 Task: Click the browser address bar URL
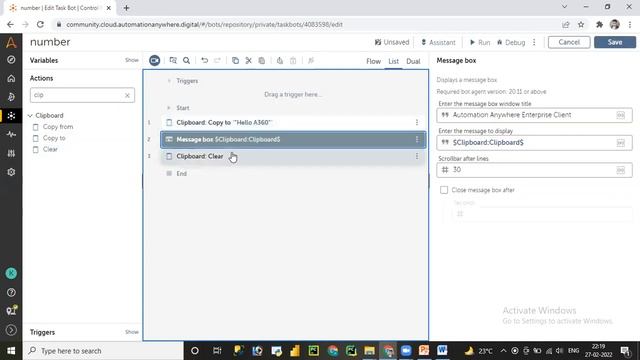pyautogui.click(x=204, y=25)
